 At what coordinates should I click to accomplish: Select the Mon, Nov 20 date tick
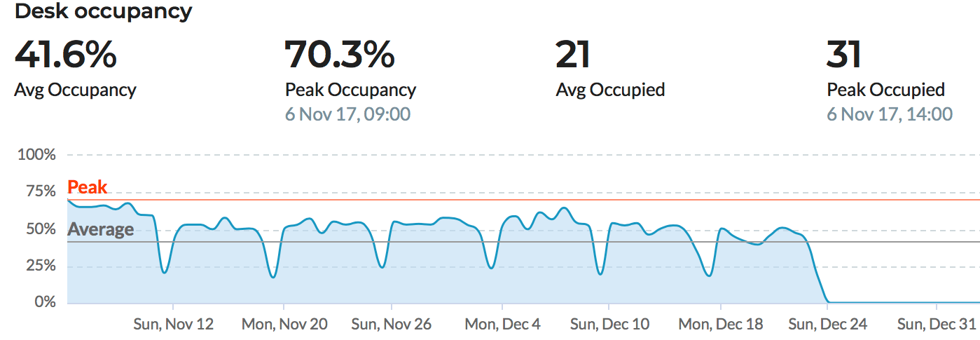pos(283,325)
